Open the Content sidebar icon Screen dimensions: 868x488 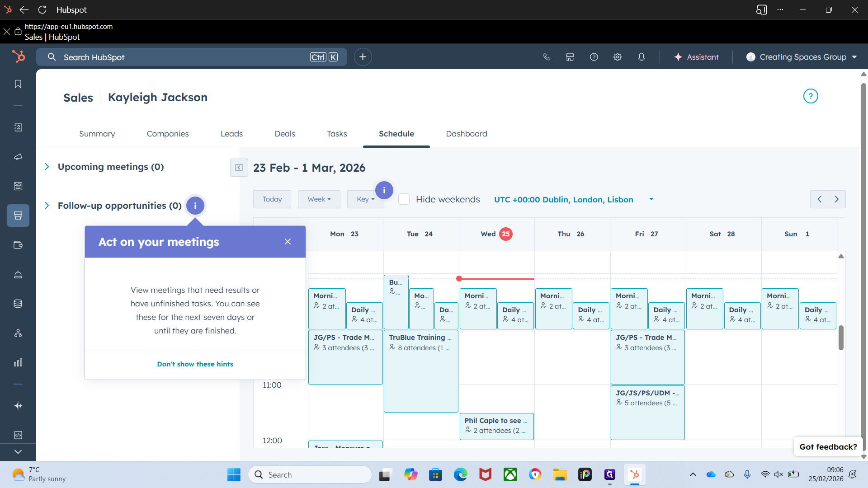[x=18, y=186]
